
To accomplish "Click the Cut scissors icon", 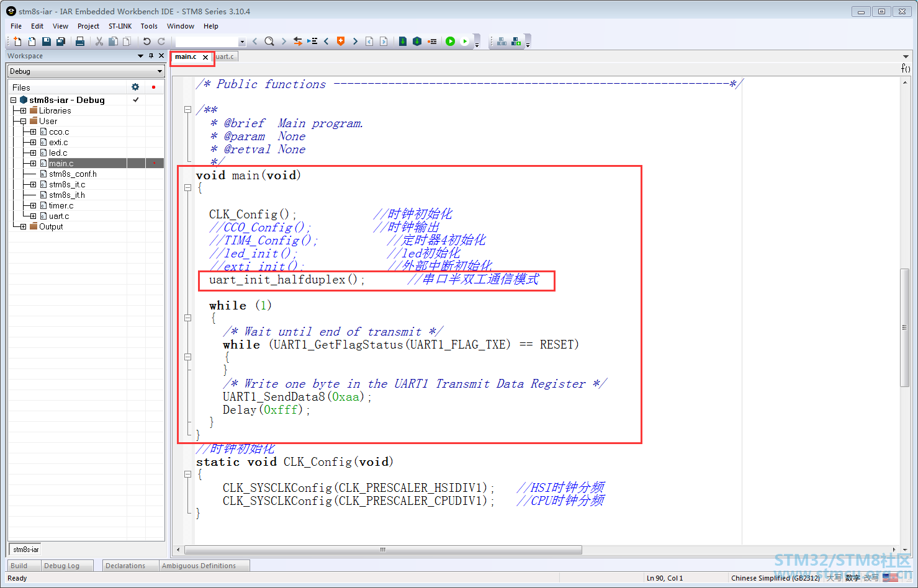I will 99,42.
